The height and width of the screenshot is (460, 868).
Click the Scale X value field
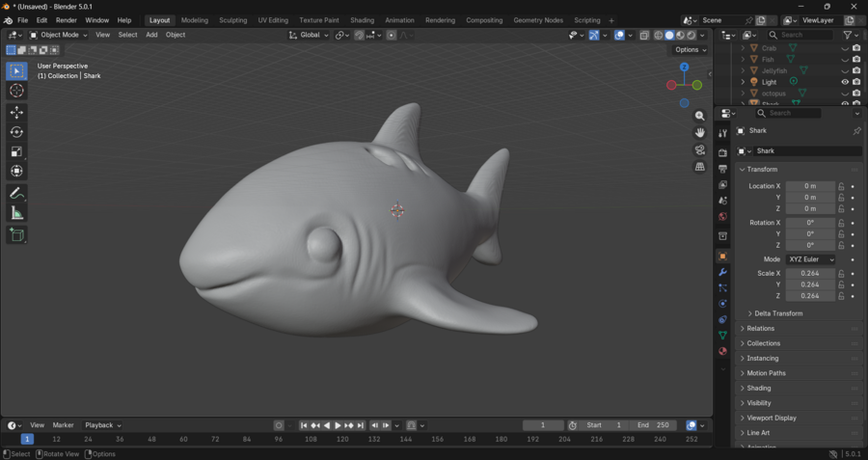pyautogui.click(x=810, y=274)
